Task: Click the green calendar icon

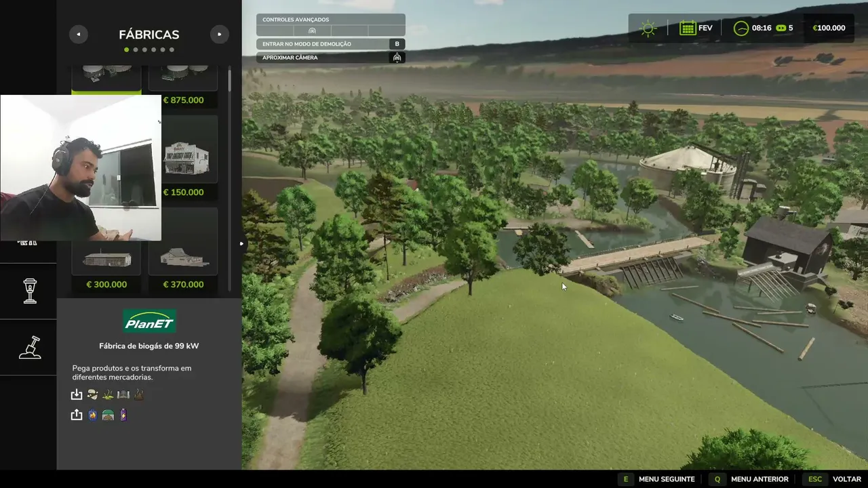Action: (x=688, y=28)
